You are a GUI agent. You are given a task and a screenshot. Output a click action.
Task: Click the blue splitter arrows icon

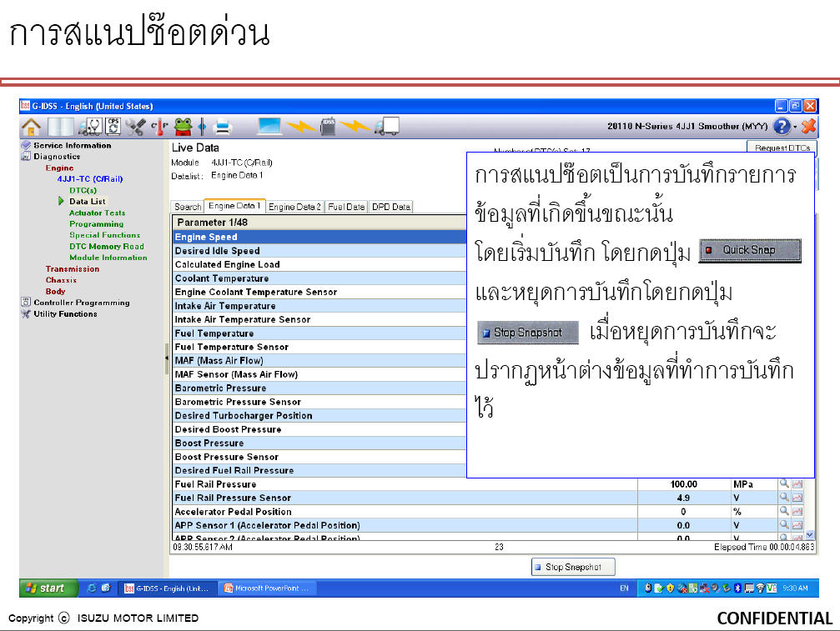click(x=202, y=127)
